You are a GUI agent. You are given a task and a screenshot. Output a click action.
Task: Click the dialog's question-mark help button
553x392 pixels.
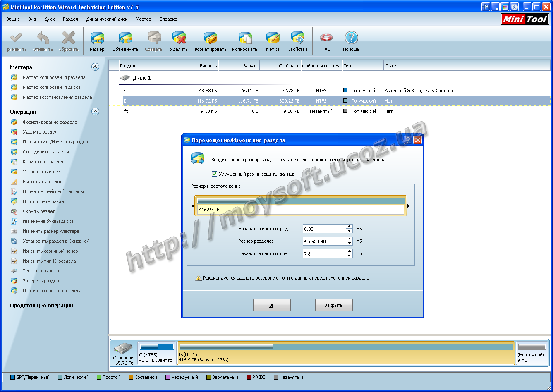point(408,140)
